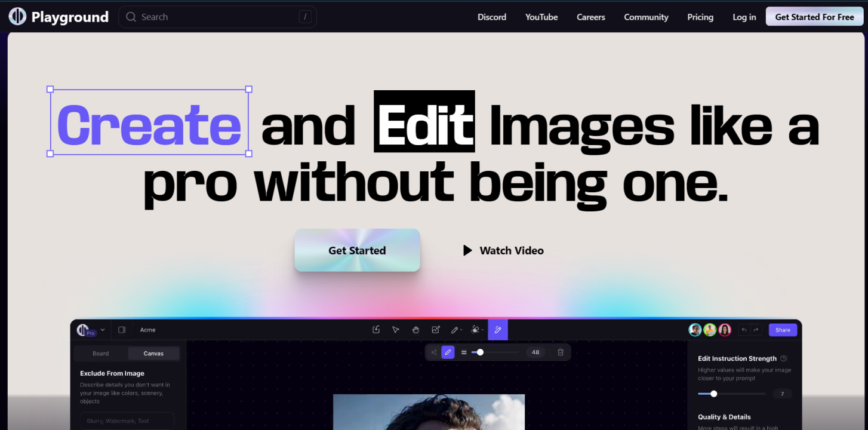This screenshot has width=868, height=430.
Task: Toggle the purple pencil draw mode button
Action: coord(448,352)
